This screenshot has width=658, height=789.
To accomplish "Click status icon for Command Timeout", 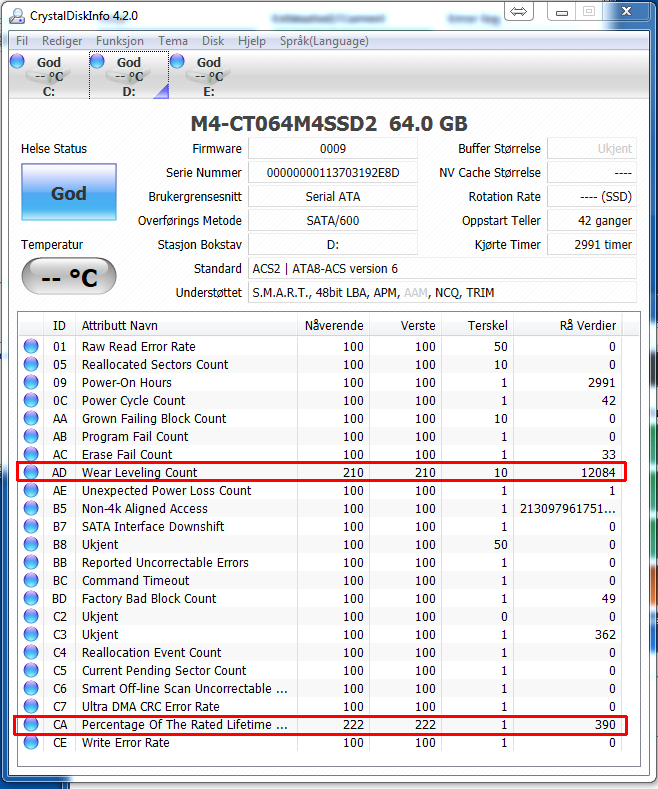I will [31, 580].
